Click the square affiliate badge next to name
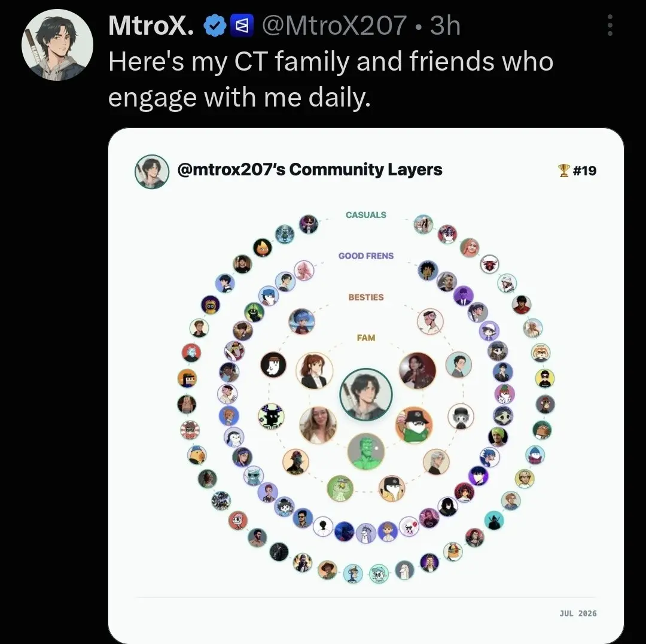Image resolution: width=646 pixels, height=644 pixels. (242, 26)
